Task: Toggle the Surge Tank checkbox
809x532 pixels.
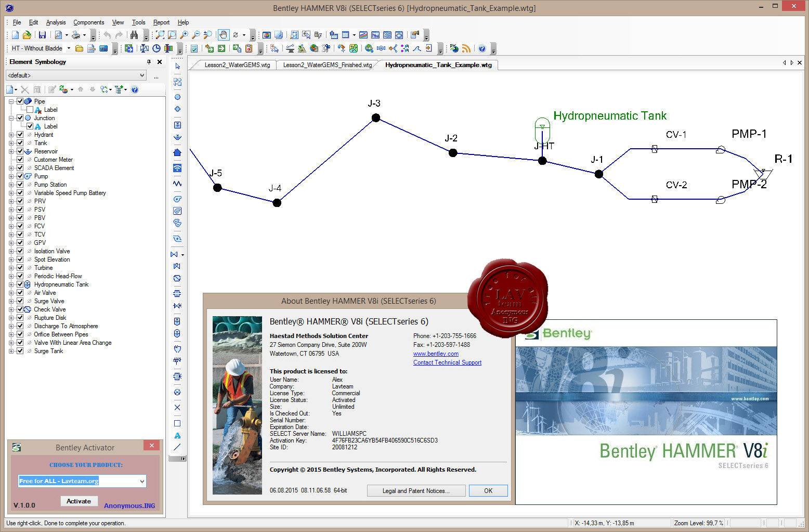Action: coord(20,351)
